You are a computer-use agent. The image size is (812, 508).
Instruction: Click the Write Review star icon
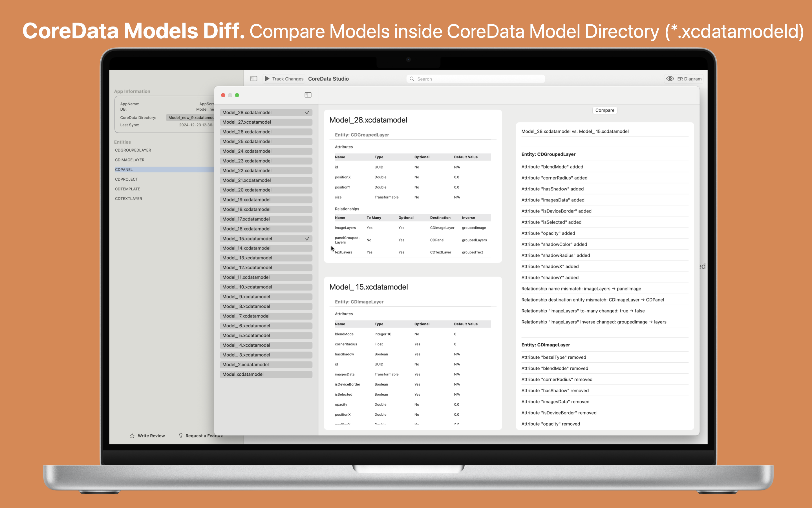(x=132, y=436)
